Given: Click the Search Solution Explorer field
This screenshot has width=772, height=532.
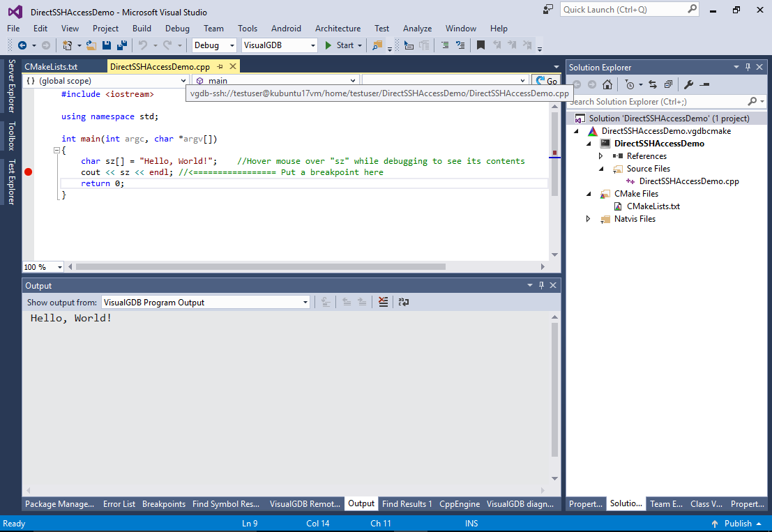Looking at the screenshot, I should click(x=666, y=101).
